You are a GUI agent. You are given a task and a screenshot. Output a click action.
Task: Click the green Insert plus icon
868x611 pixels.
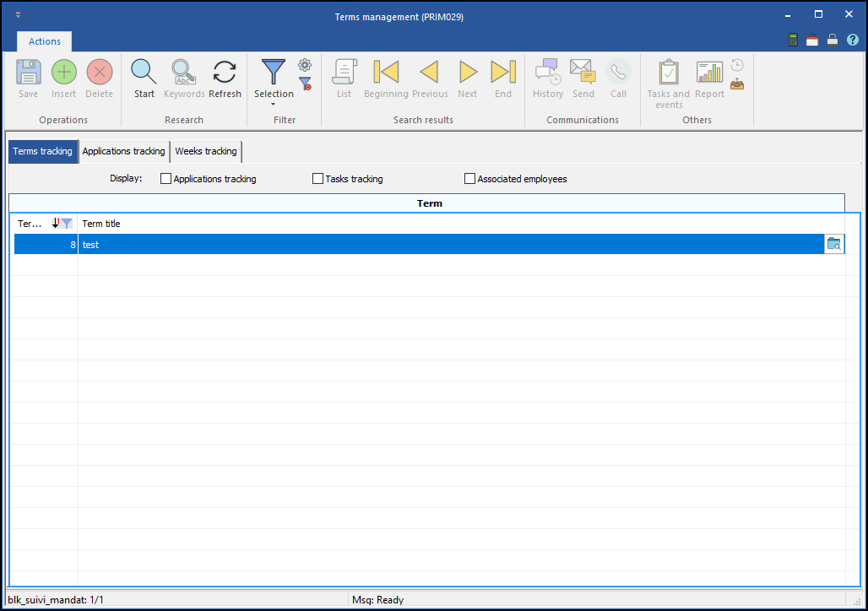tap(63, 72)
